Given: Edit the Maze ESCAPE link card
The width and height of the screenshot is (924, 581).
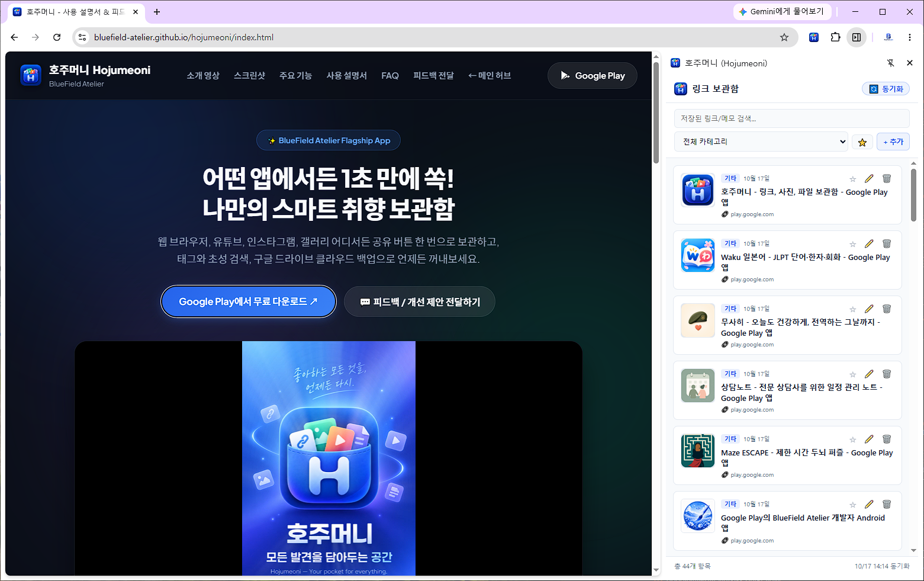Looking at the screenshot, I should pyautogui.click(x=869, y=439).
